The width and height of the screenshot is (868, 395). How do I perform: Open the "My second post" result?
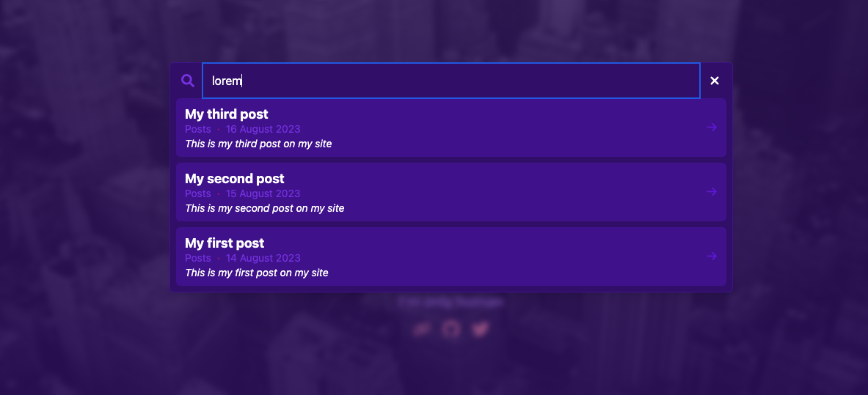click(235, 179)
